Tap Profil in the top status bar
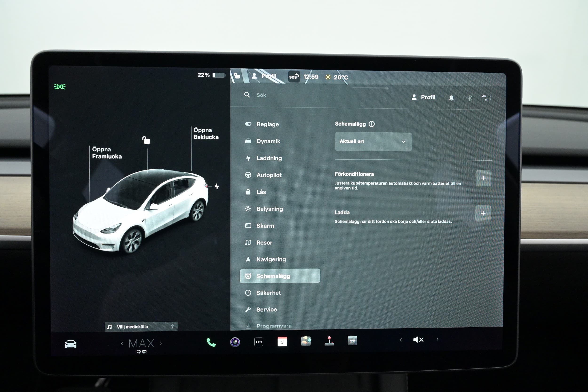588x392 pixels. [x=264, y=76]
